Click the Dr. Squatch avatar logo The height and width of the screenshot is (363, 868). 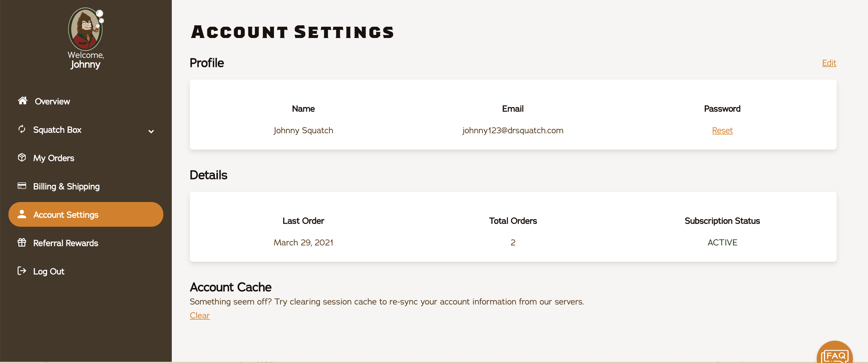[86, 29]
